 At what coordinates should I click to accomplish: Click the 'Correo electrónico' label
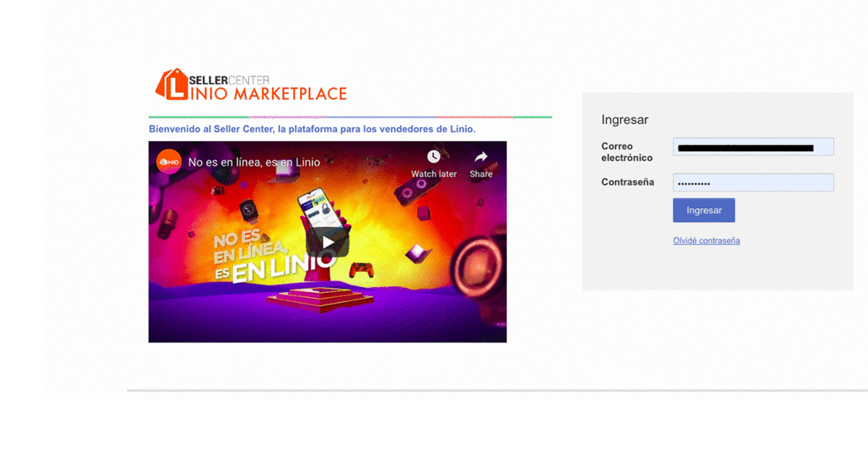[626, 152]
